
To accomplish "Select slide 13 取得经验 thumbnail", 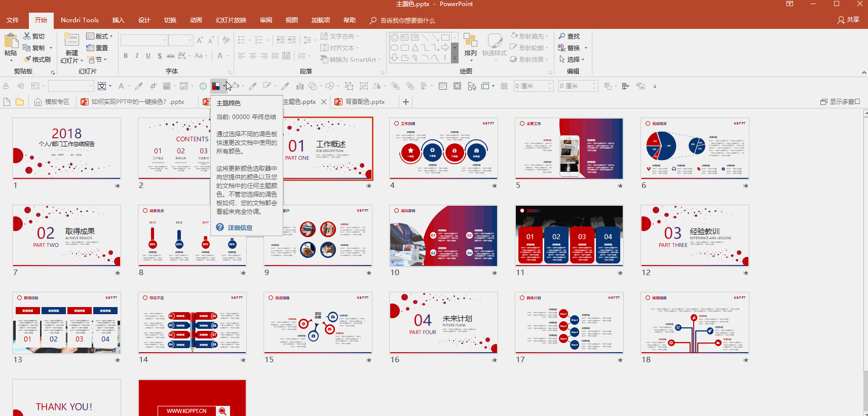I will tap(67, 323).
